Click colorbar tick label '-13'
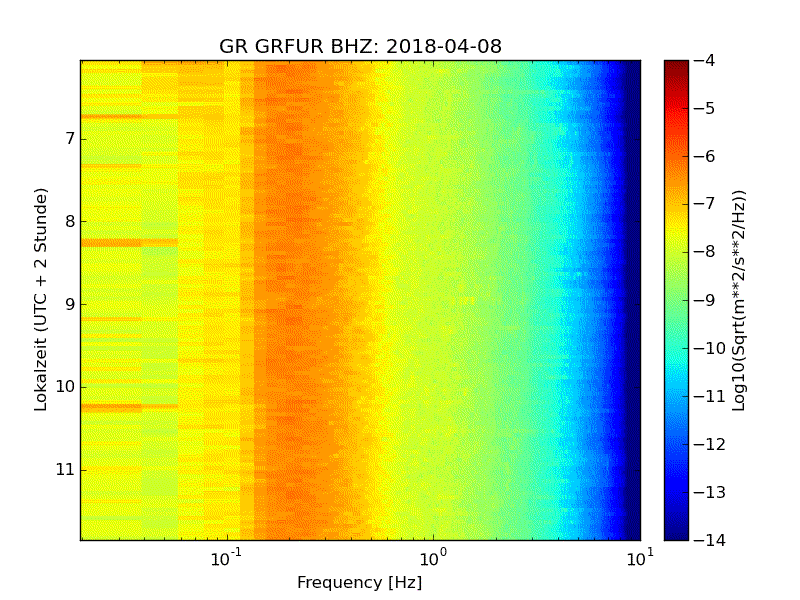Viewport: 800px width, 600px height. tap(710, 492)
